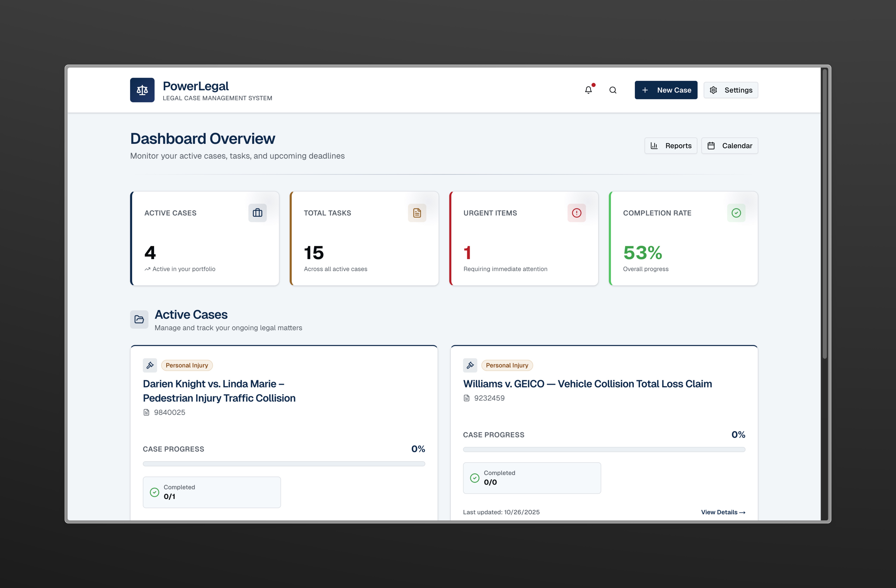Click the notification bell icon

tap(588, 90)
